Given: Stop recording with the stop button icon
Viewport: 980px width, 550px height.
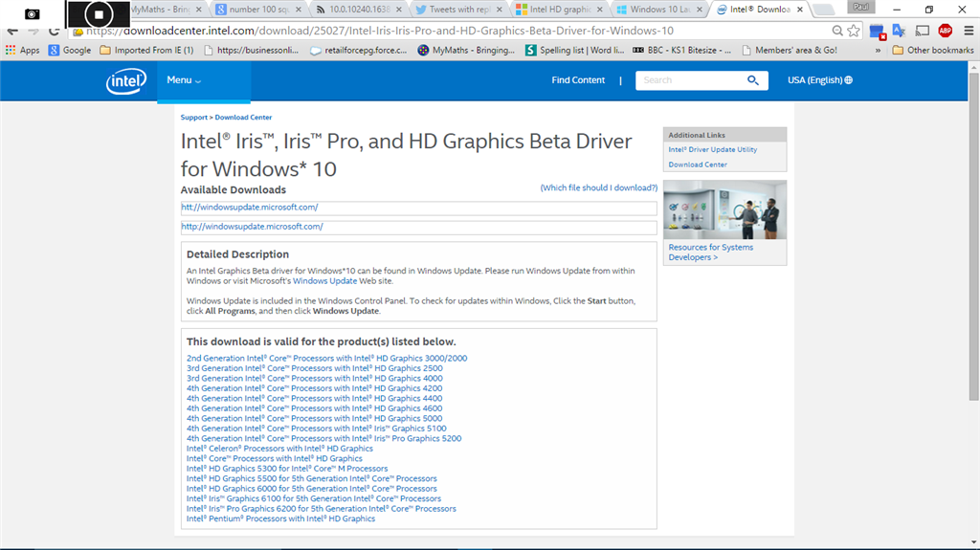Looking at the screenshot, I should pos(99,13).
